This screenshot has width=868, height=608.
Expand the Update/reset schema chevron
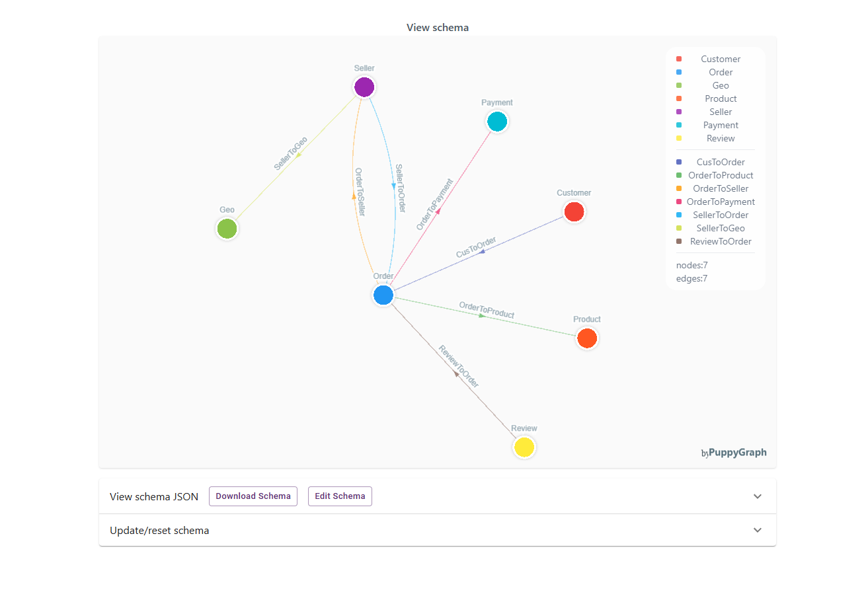(x=758, y=530)
